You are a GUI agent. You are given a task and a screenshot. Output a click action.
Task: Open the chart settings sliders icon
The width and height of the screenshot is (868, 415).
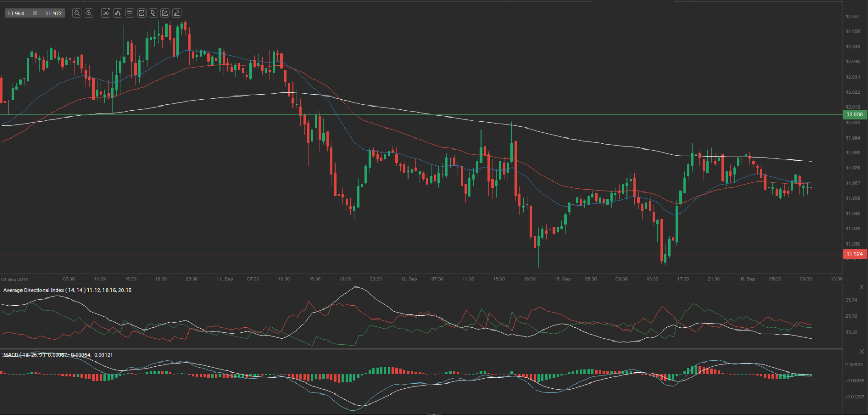tap(130, 13)
